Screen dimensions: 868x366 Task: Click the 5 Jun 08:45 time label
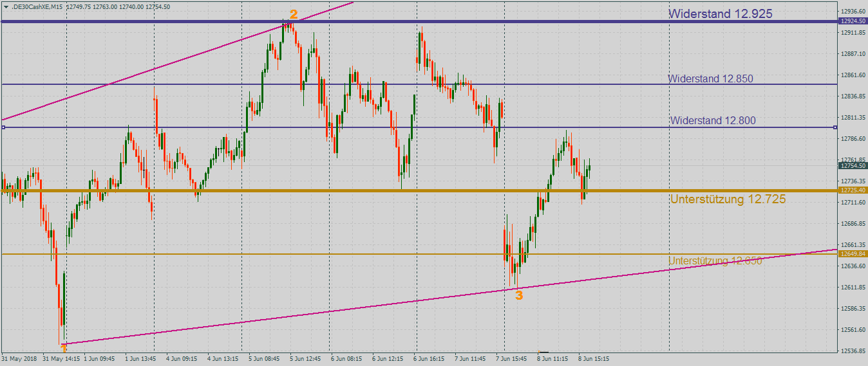pyautogui.click(x=265, y=358)
